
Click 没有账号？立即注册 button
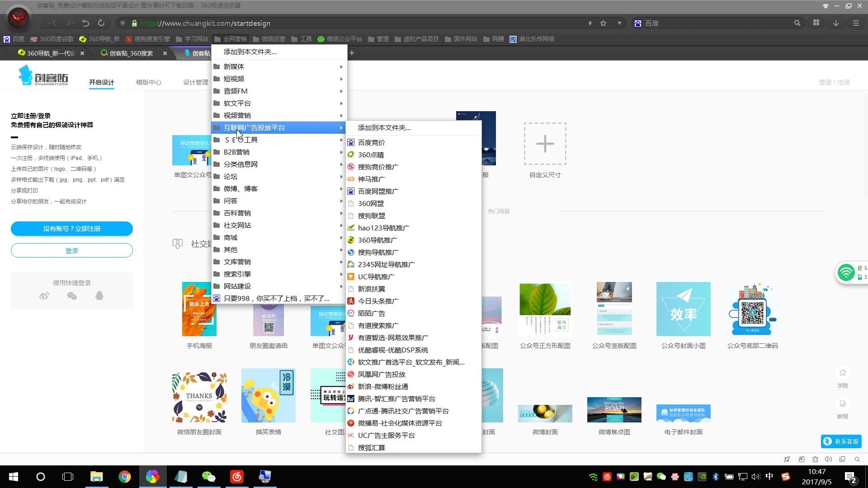(72, 229)
